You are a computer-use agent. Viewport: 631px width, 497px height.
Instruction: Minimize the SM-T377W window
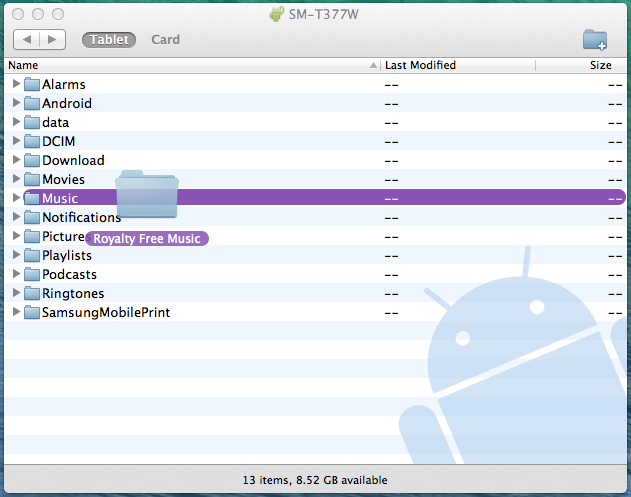pyautogui.click(x=38, y=14)
